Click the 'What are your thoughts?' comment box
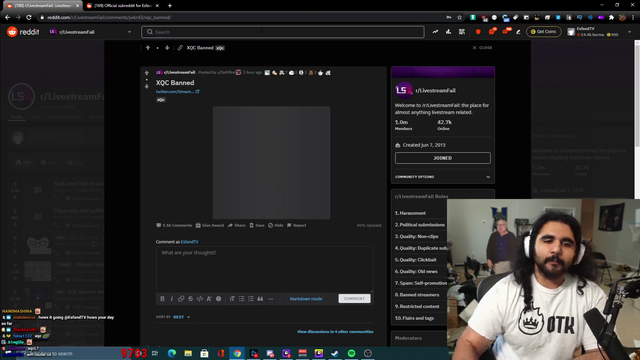Viewport: 640px width, 360px height. (x=264, y=269)
